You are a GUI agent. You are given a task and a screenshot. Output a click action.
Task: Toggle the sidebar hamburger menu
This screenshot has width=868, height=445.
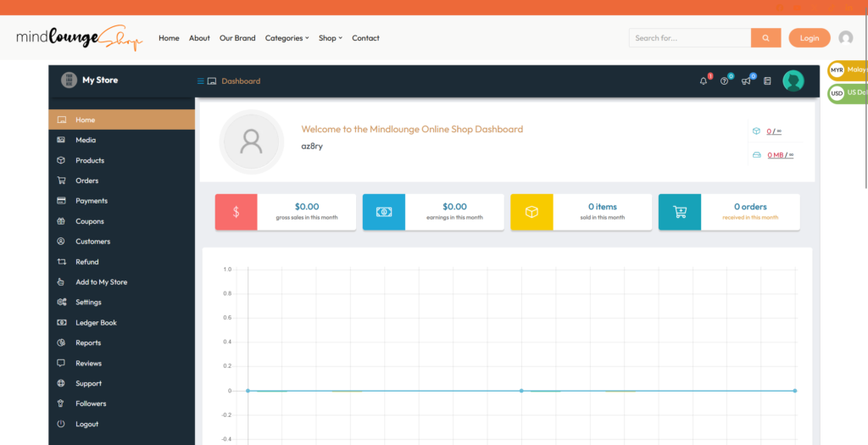pos(201,81)
